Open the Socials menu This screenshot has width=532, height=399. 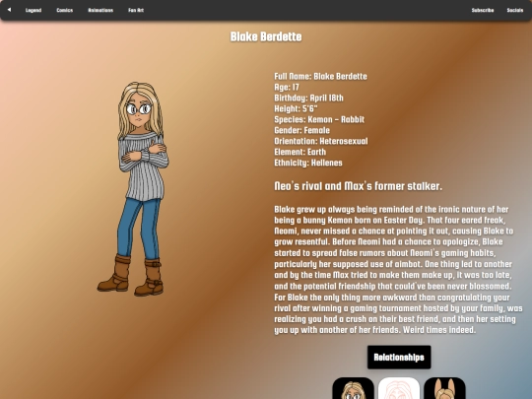515,10
